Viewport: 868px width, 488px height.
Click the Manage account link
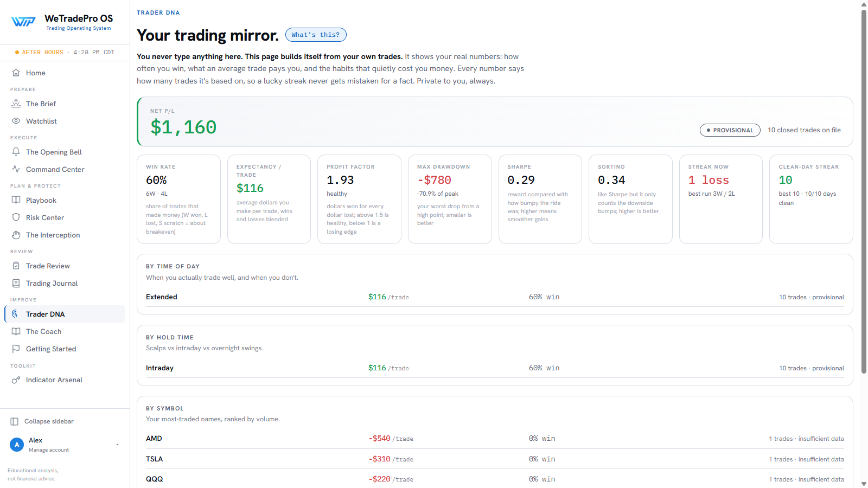[49, 450]
